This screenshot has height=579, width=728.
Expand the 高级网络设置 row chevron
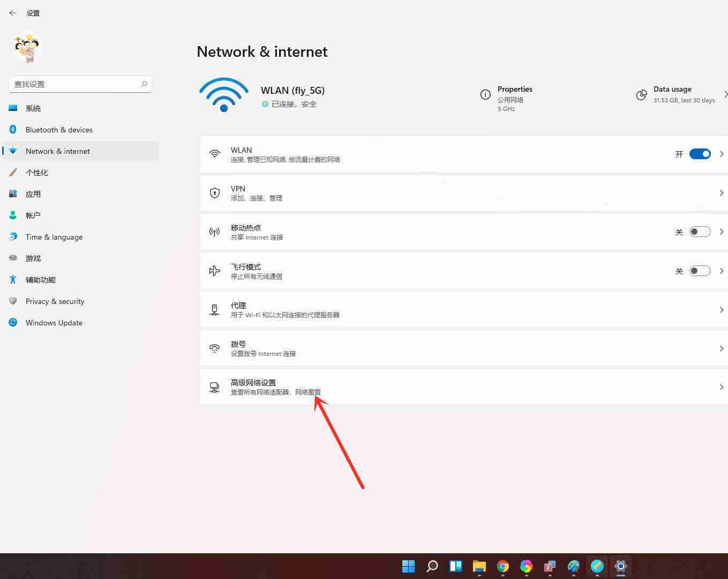721,387
